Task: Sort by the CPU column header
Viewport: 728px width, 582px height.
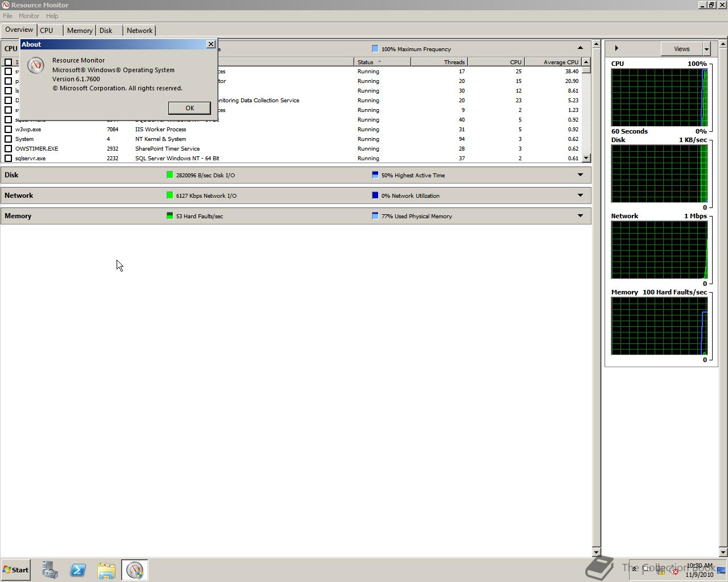Action: click(495, 62)
